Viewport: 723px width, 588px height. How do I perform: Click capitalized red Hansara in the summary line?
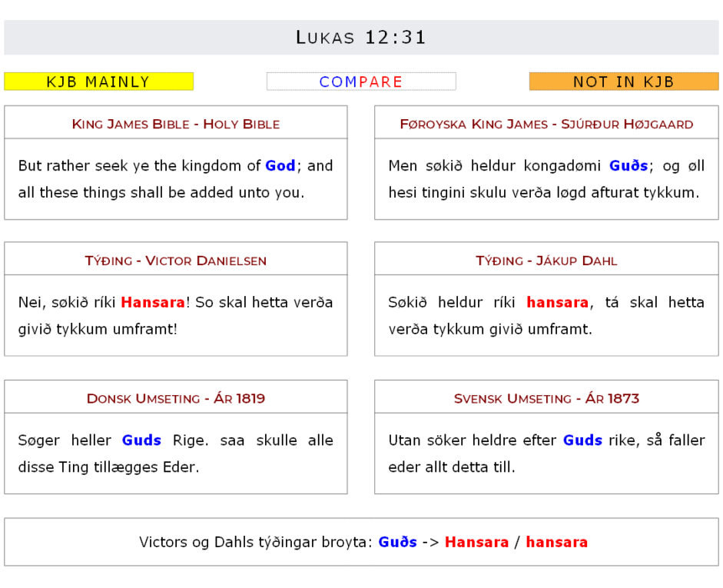(477, 542)
